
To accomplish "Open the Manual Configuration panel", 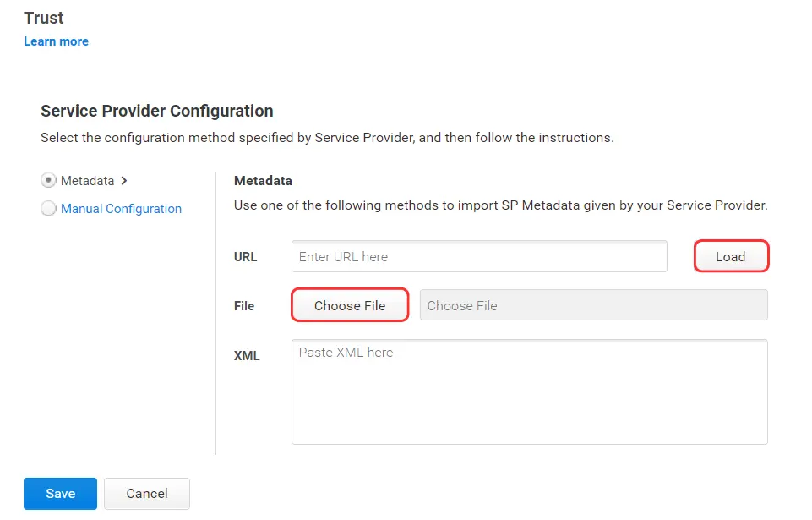I will [122, 208].
